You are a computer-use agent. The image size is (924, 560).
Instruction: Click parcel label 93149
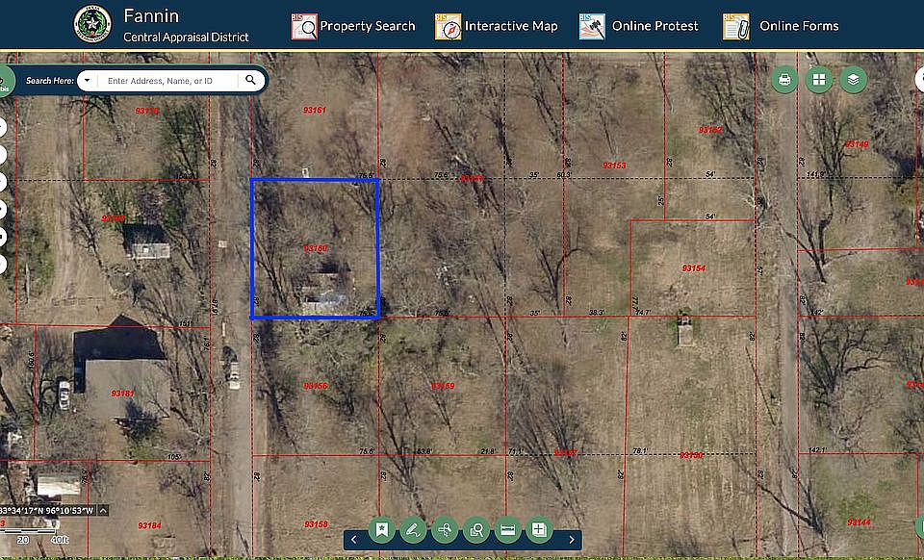coord(857,144)
